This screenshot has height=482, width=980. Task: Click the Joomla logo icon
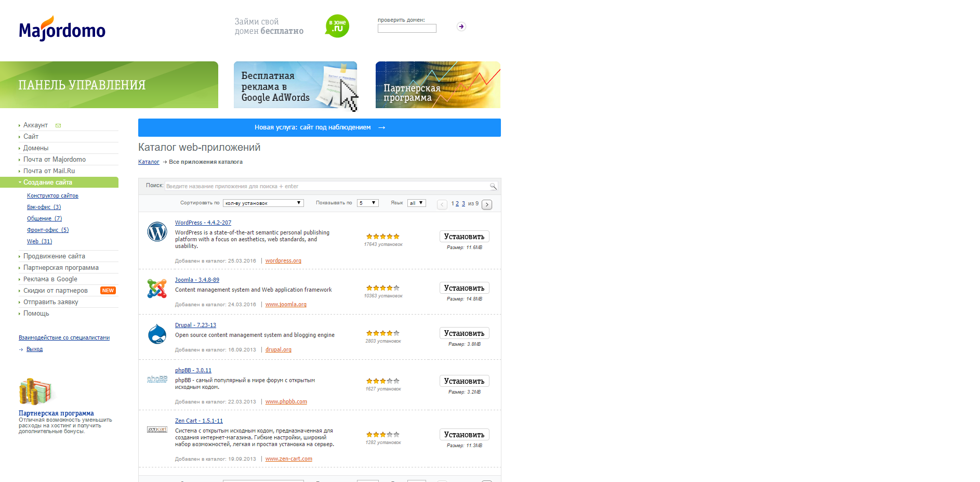[x=157, y=289]
